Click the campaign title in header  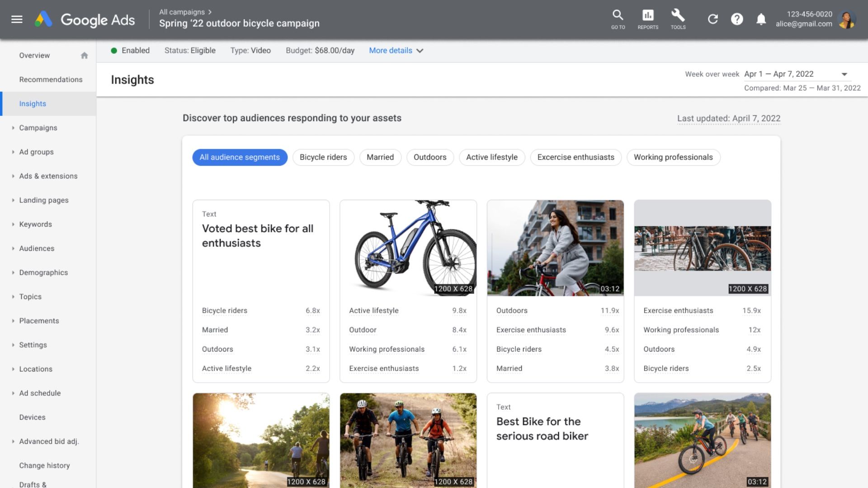pos(239,23)
